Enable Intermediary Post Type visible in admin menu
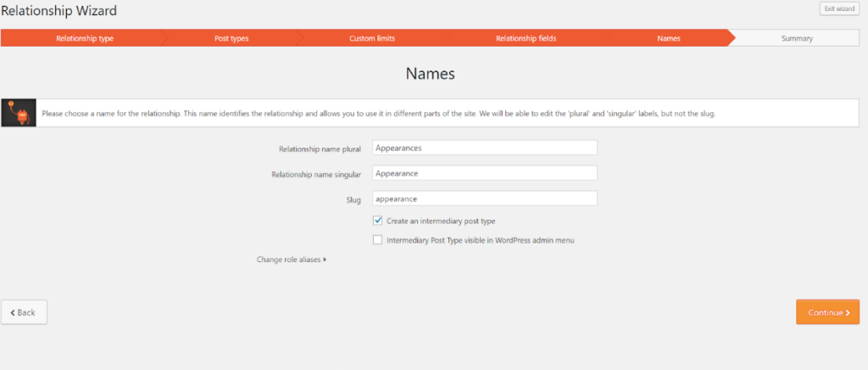This screenshot has height=370, width=868. (x=378, y=240)
